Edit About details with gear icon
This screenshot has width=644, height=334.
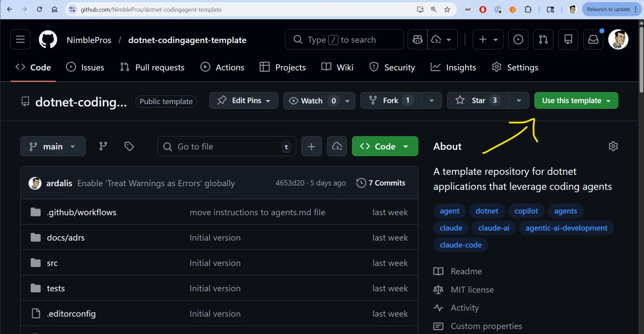click(613, 146)
